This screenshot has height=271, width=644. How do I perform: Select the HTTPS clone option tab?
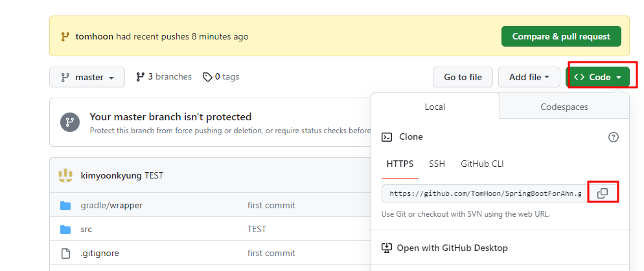tap(400, 164)
